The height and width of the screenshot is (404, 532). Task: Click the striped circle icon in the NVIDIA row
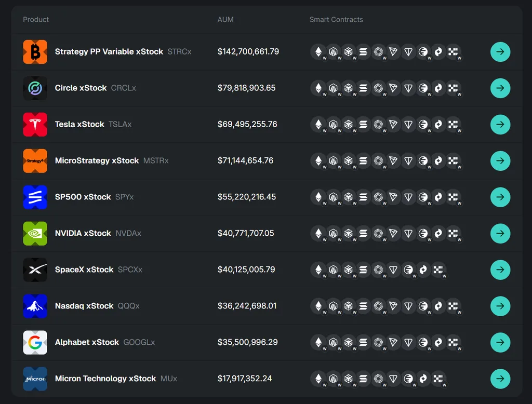coord(423,233)
